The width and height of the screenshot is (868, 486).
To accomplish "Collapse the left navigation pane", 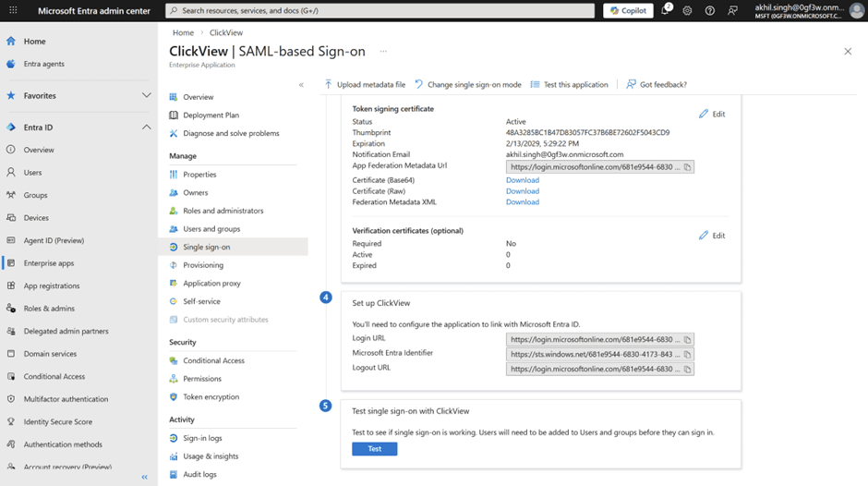I will click(x=144, y=477).
